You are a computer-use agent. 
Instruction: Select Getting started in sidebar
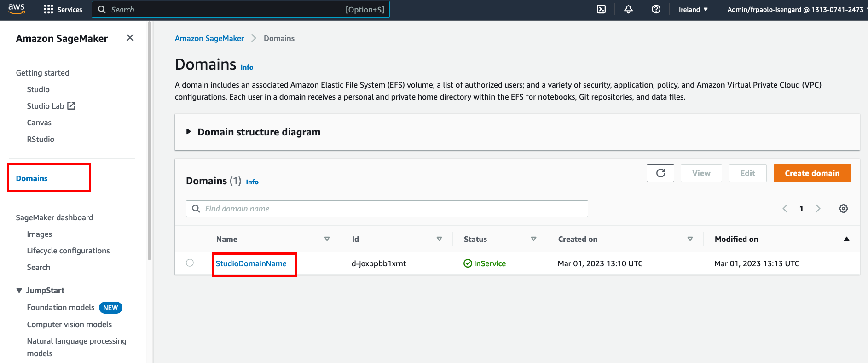coord(43,73)
